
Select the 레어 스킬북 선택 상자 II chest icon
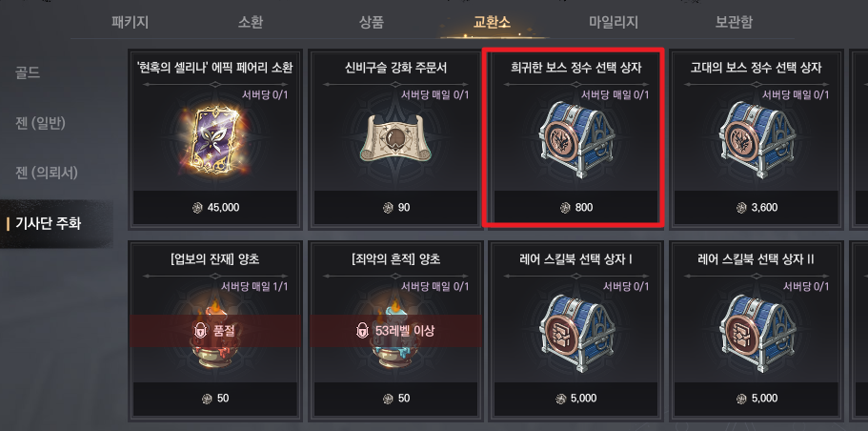[757, 334]
